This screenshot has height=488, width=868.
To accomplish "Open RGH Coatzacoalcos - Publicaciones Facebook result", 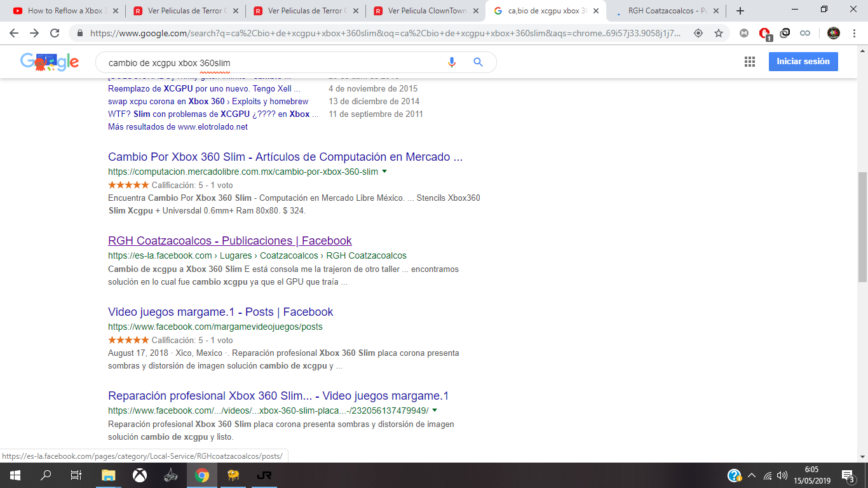I will pyautogui.click(x=230, y=241).
